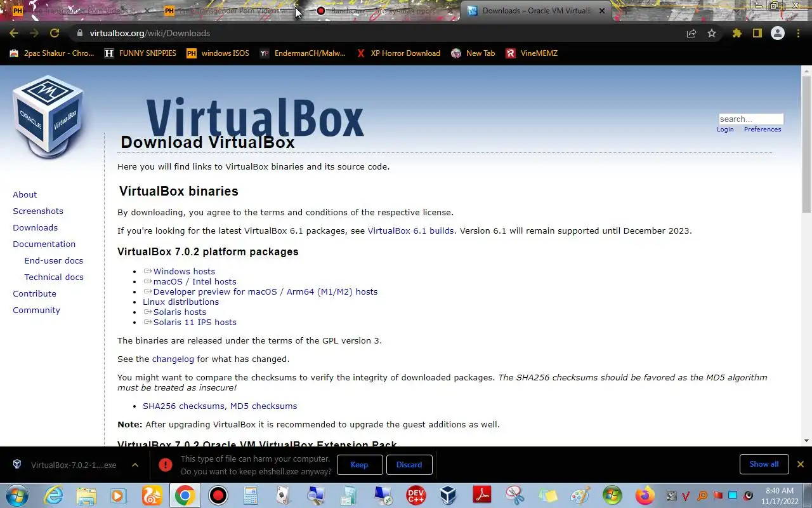The width and height of the screenshot is (812, 508).
Task: Download the Windows hosts package
Action: tap(184, 271)
